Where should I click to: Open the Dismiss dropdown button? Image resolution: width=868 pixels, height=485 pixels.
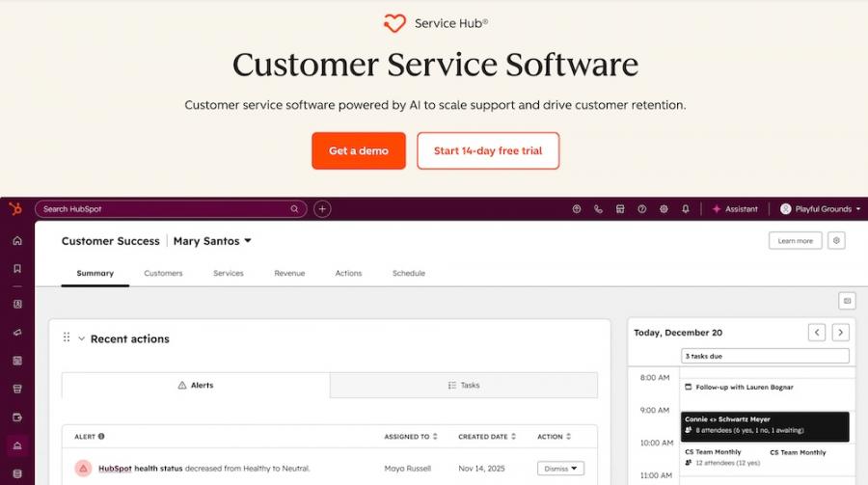pyautogui.click(x=560, y=469)
